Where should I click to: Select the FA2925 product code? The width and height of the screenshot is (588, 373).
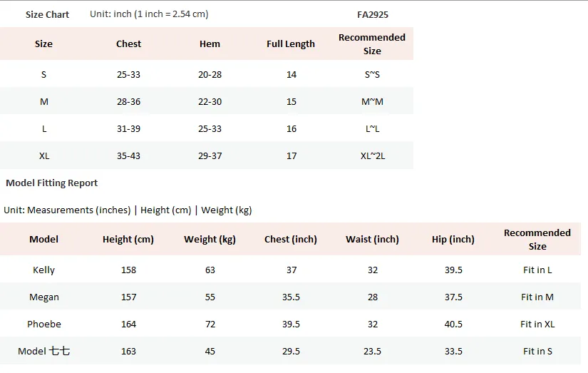[x=373, y=15]
